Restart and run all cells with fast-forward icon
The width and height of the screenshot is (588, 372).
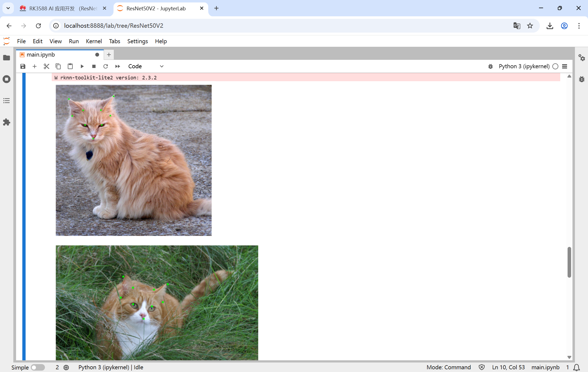click(x=118, y=66)
